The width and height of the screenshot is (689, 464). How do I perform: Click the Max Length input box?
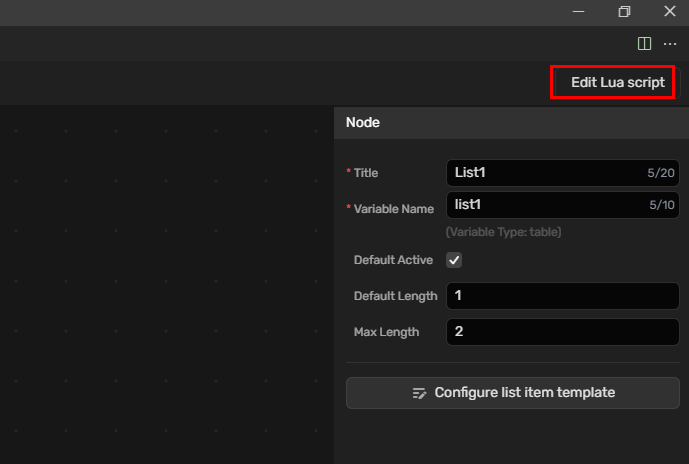(562, 332)
